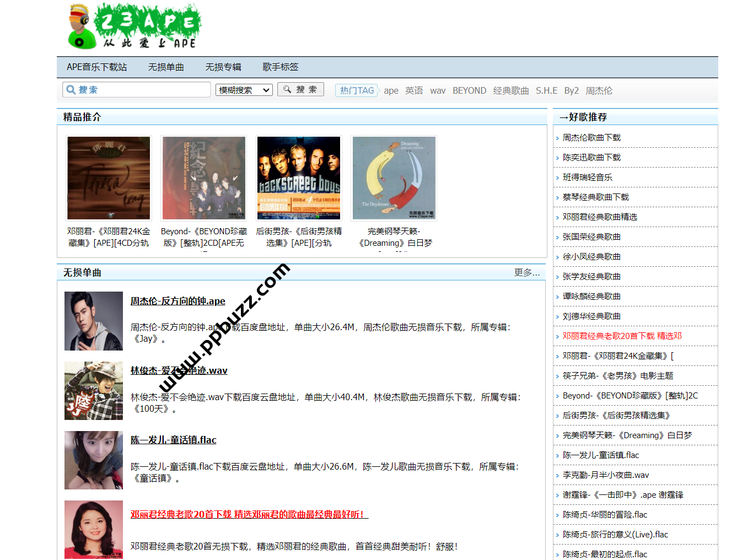Open the 后街男孩精选集 title link
Viewport: 753px width, 560px height.
pyautogui.click(x=299, y=237)
